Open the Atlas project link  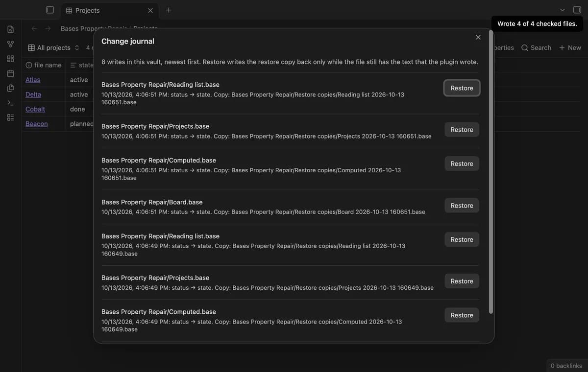(x=33, y=80)
